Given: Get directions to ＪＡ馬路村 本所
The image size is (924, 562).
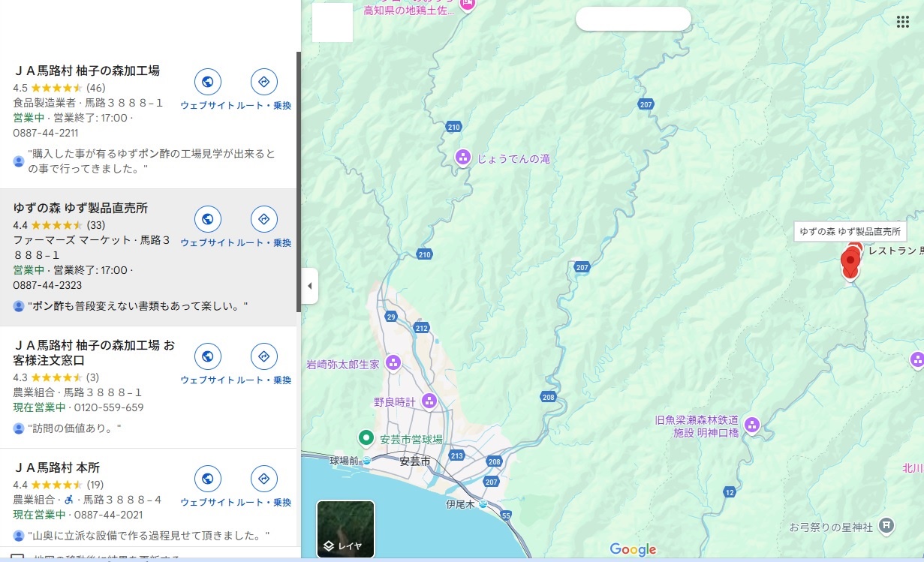Looking at the screenshot, I should click(x=263, y=479).
